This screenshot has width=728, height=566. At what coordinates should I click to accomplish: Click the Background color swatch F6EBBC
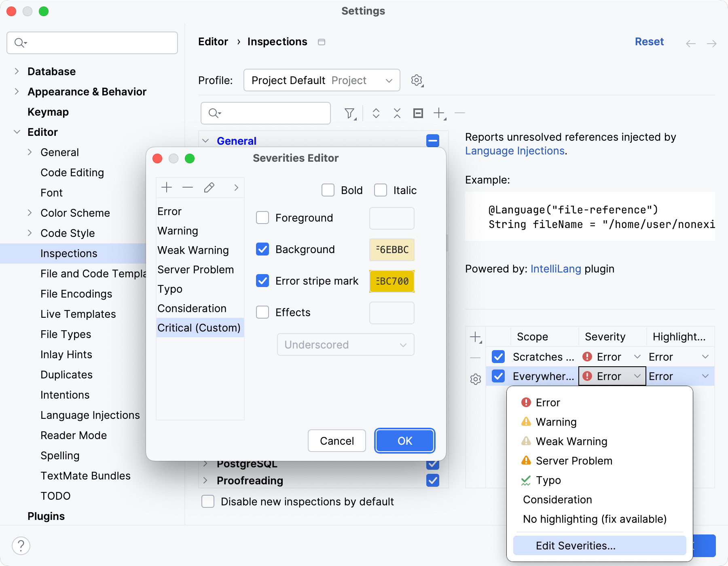coord(392,250)
